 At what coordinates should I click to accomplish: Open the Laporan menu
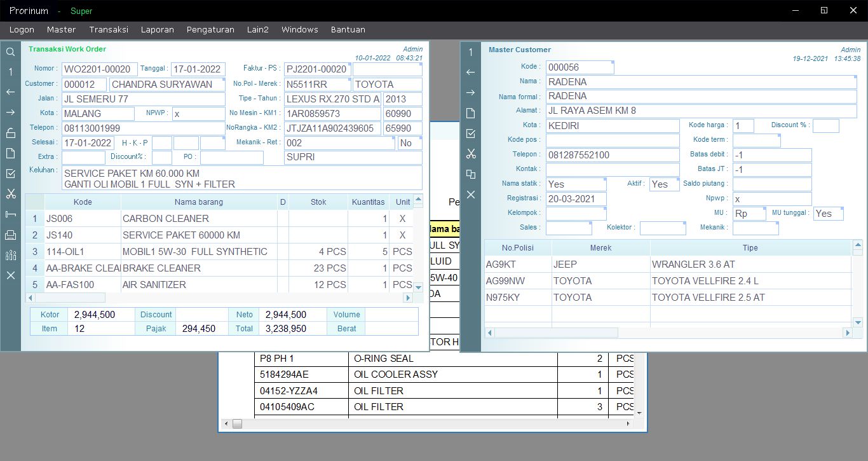157,30
